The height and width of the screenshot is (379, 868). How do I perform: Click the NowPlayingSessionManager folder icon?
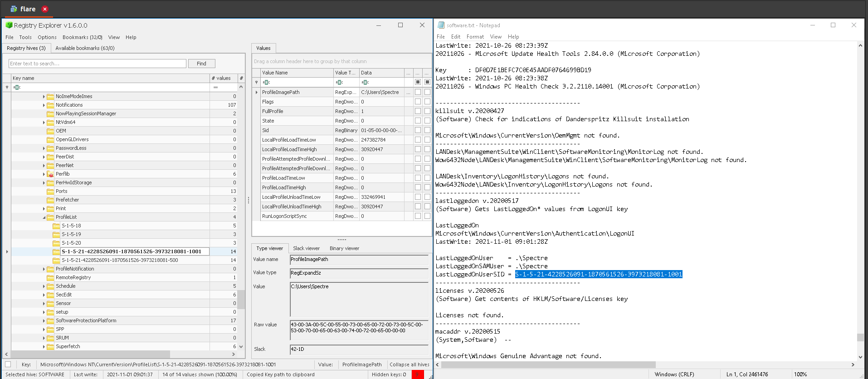50,114
